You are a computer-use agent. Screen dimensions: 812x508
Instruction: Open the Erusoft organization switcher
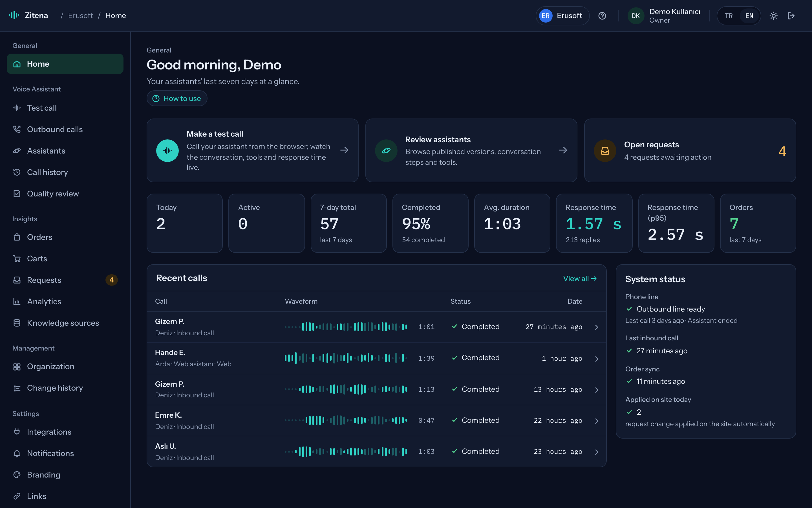(562, 16)
